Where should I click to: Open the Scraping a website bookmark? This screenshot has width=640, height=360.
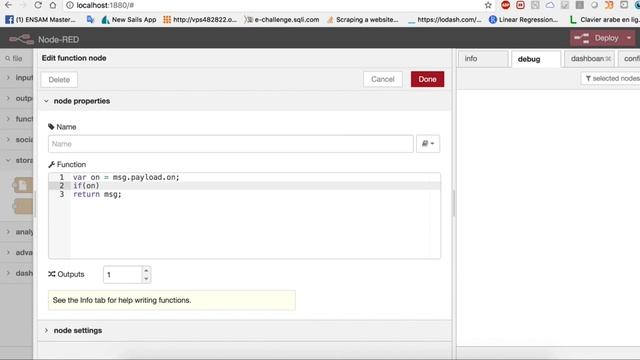(x=362, y=20)
